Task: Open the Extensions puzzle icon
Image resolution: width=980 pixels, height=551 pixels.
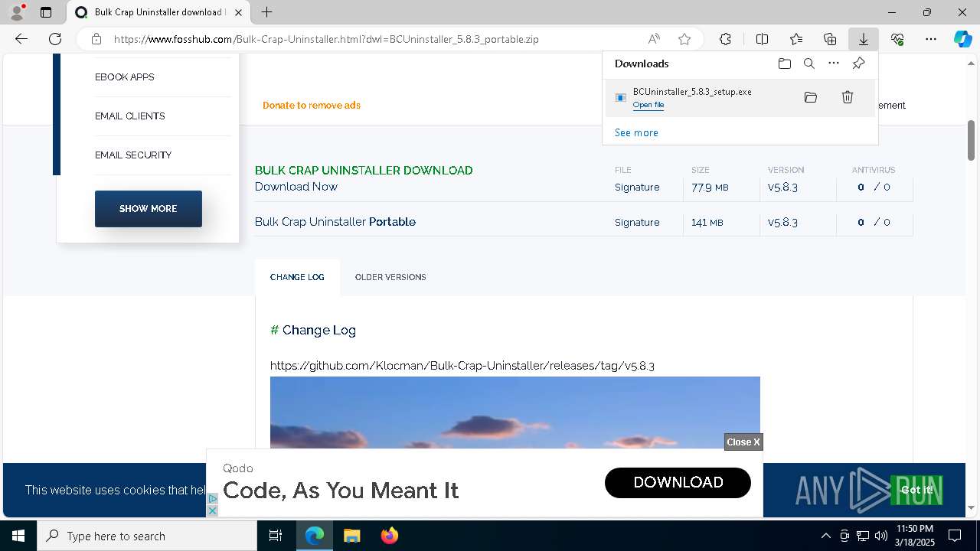Action: point(725,39)
